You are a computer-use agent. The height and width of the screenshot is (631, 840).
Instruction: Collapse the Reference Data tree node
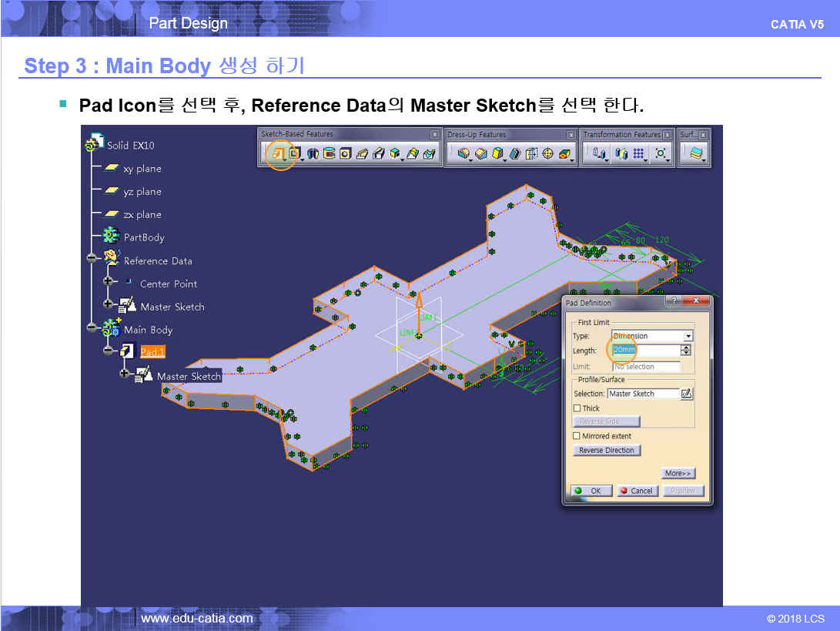[x=92, y=260]
